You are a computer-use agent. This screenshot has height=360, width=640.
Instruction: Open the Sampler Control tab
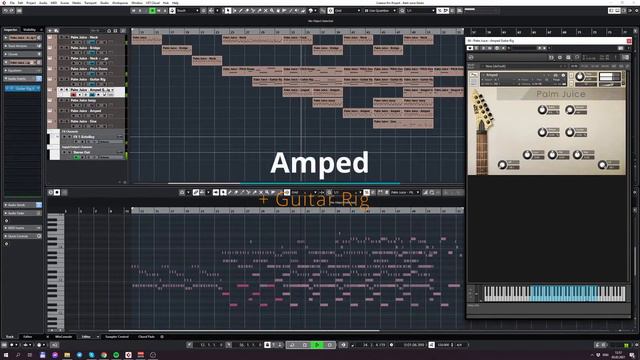tap(117, 337)
